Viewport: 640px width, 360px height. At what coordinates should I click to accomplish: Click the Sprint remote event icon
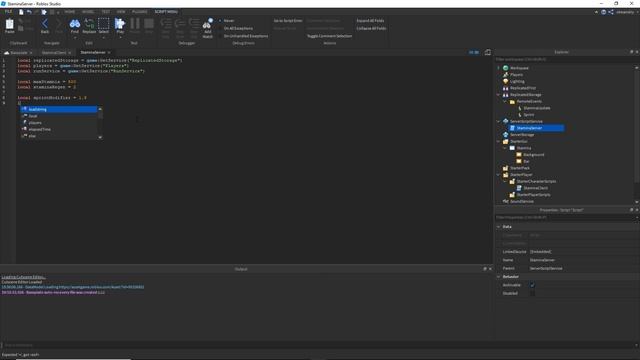coord(519,115)
